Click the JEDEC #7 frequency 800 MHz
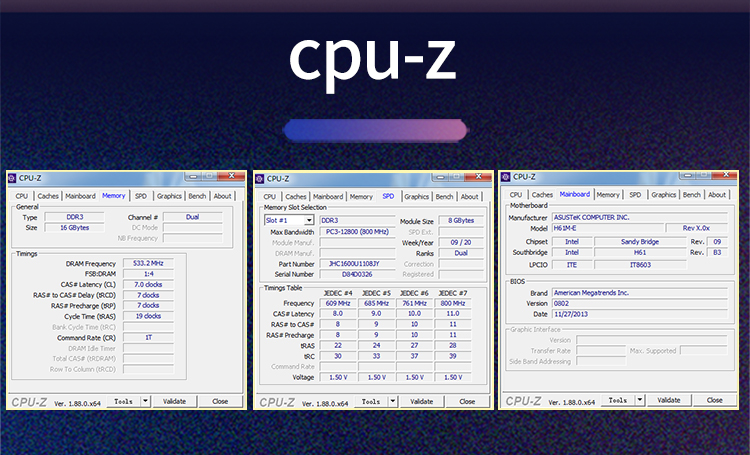Screen dimensions: 750x455 [x=452, y=303]
